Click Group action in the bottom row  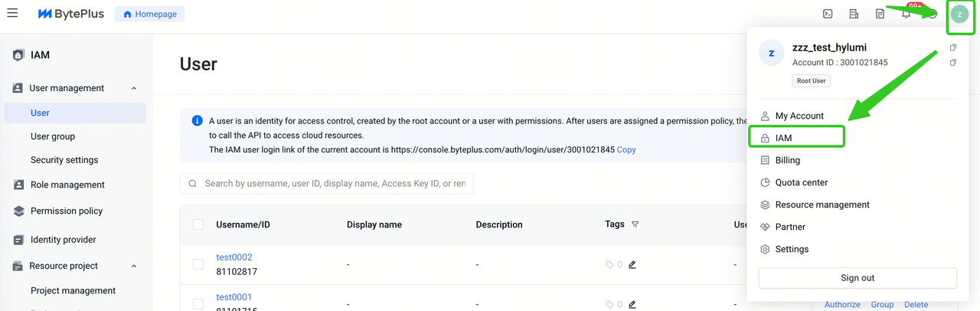[882, 304]
